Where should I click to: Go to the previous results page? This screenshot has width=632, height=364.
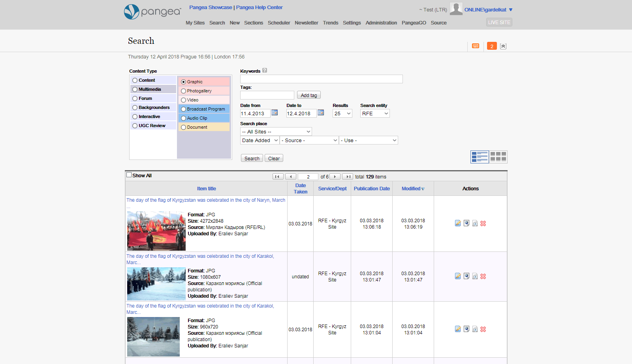click(x=291, y=176)
